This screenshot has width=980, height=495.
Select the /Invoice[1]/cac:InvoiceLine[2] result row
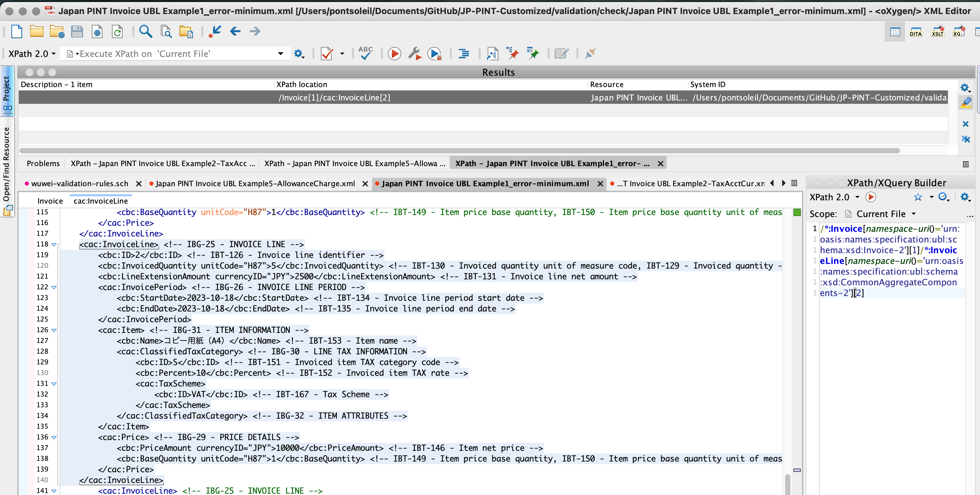pos(483,98)
